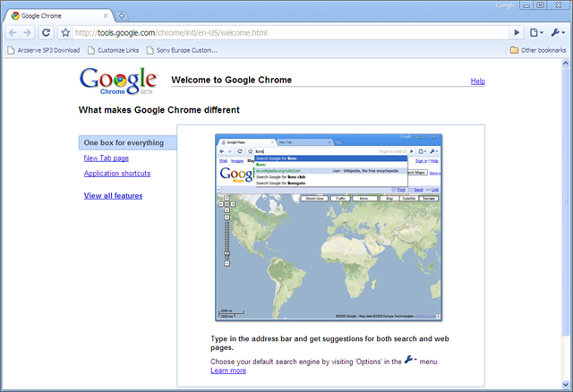Close the Google Chrome tab
This screenshot has height=392, width=573.
coord(106,16)
